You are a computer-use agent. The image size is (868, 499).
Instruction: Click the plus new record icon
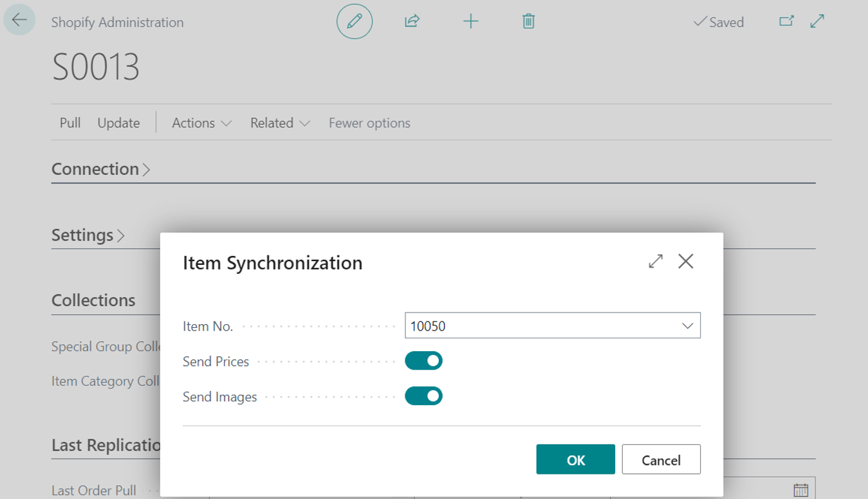coord(470,21)
